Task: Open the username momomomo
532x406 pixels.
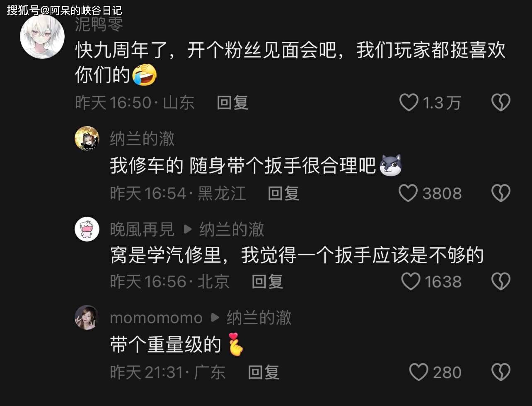Action: pos(156,318)
